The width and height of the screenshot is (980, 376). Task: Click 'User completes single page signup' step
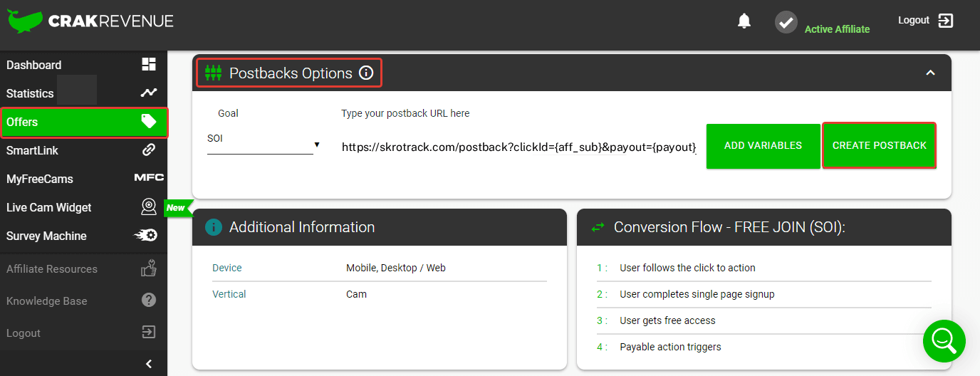tap(697, 294)
